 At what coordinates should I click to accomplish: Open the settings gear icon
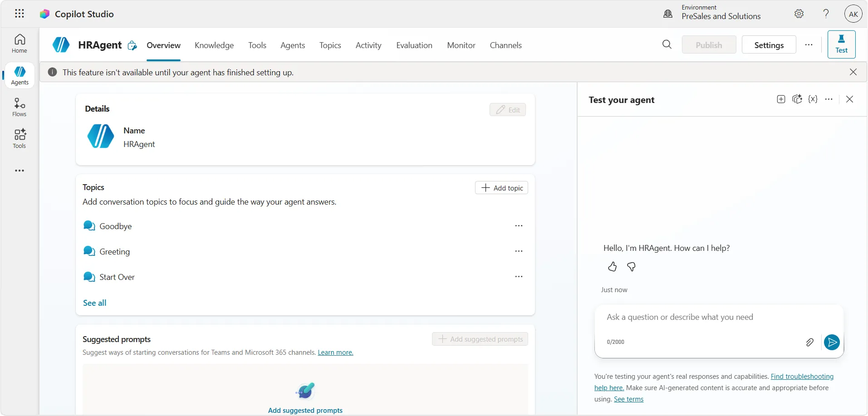(799, 14)
